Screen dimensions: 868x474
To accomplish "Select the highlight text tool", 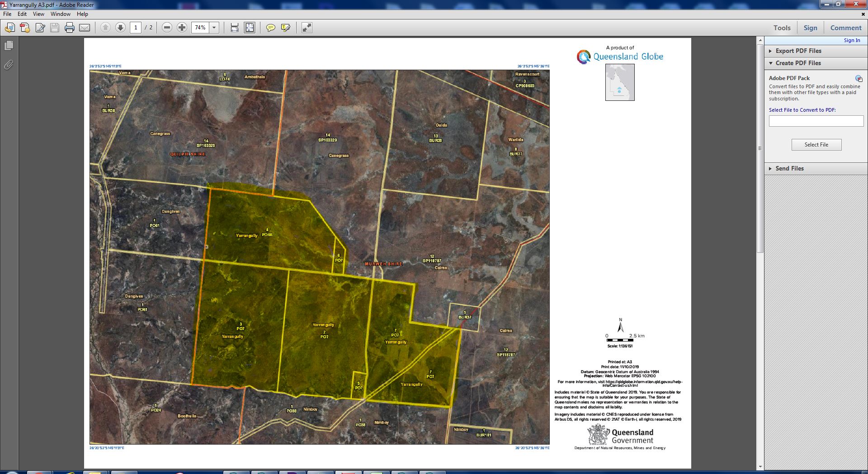I will 285,28.
